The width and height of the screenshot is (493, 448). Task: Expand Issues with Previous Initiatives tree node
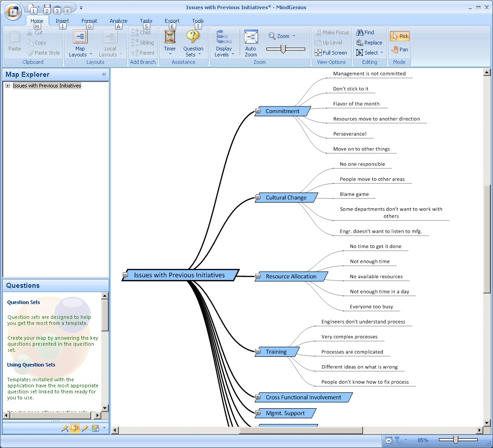click(x=7, y=86)
